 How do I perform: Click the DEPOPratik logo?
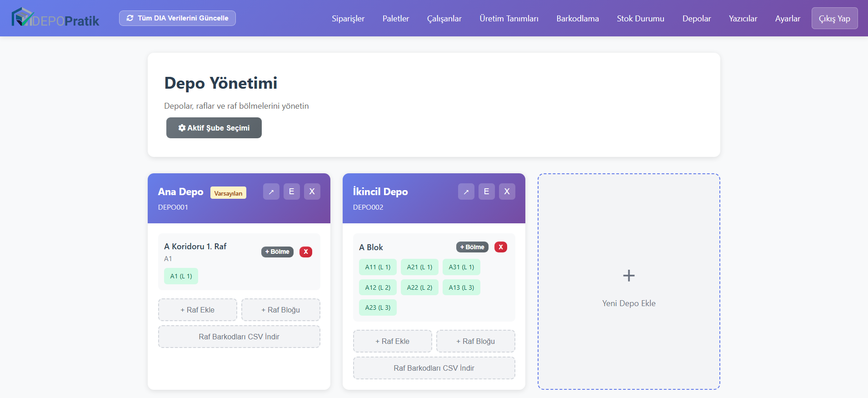[x=55, y=18]
